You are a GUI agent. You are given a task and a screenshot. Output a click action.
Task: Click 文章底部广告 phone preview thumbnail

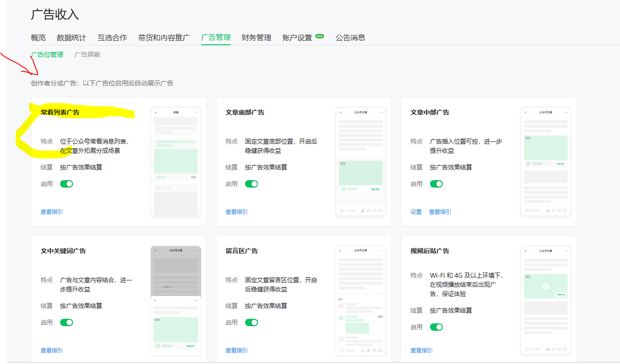(361, 162)
